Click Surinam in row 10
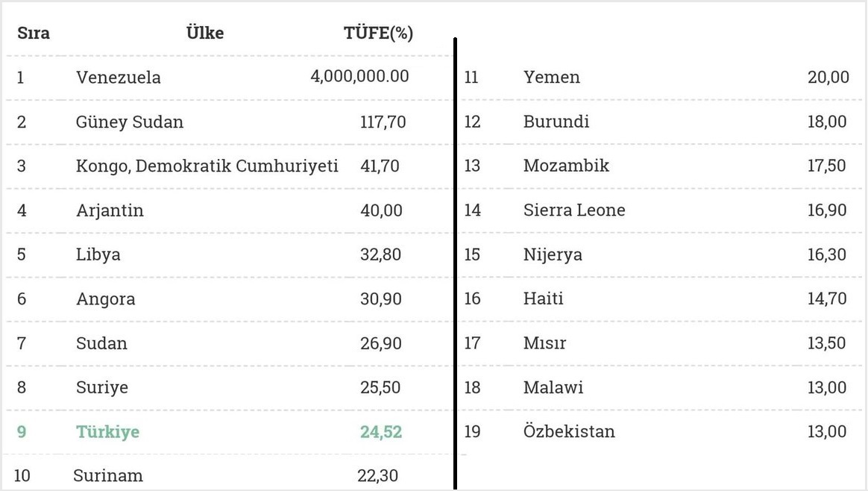 (x=108, y=475)
